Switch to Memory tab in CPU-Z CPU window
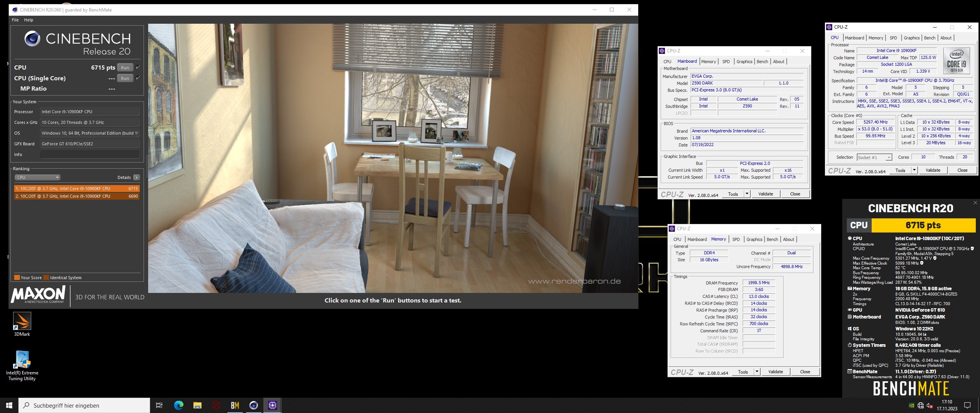 [x=875, y=38]
